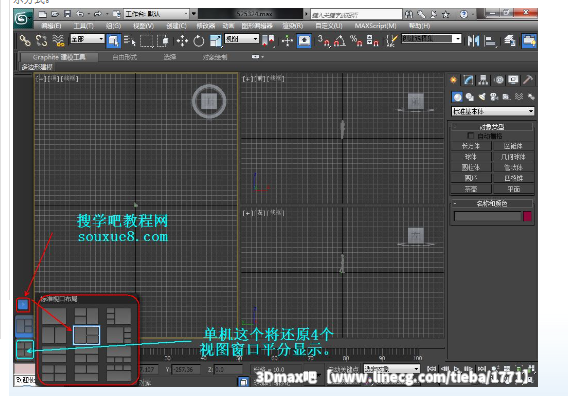Open the Display command panel tab

pyautogui.click(x=513, y=80)
